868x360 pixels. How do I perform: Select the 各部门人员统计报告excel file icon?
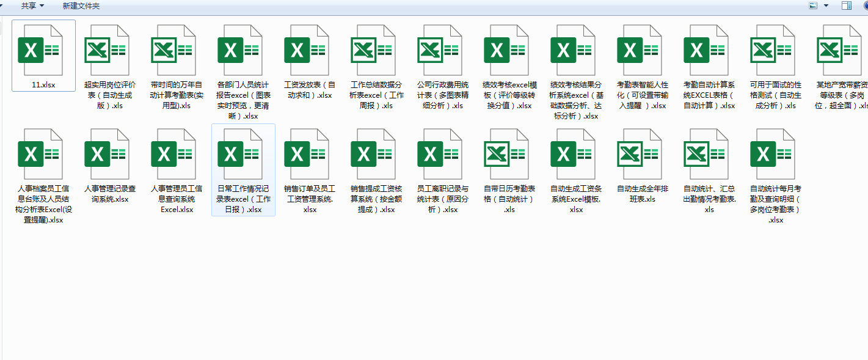click(x=239, y=50)
